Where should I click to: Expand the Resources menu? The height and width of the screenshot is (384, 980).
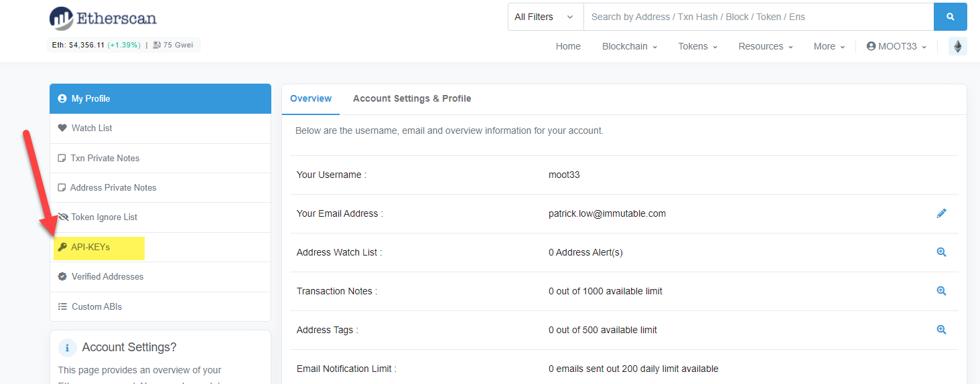click(766, 46)
